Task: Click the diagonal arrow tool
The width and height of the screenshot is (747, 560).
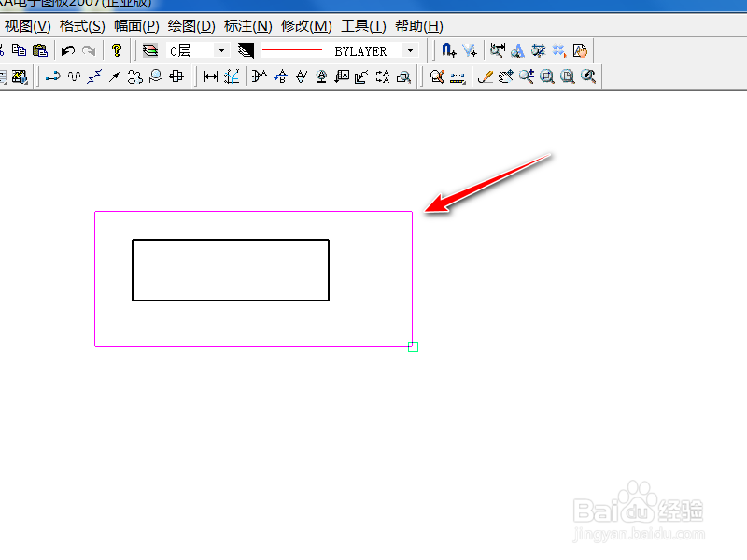Action: click(x=114, y=77)
